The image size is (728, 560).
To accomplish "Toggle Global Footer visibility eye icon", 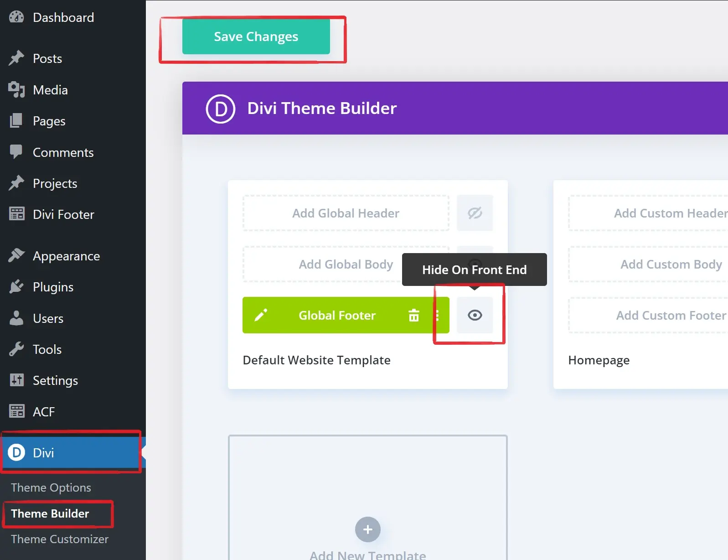I will click(x=475, y=315).
